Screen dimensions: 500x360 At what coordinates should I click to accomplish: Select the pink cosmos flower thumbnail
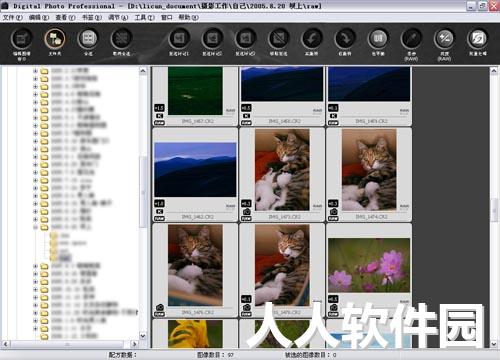[x=369, y=265]
